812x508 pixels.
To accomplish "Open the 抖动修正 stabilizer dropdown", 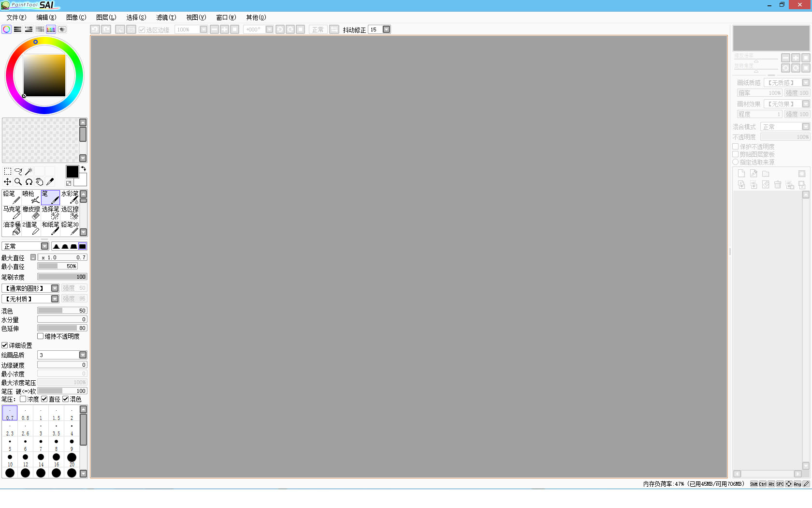I will (x=386, y=30).
